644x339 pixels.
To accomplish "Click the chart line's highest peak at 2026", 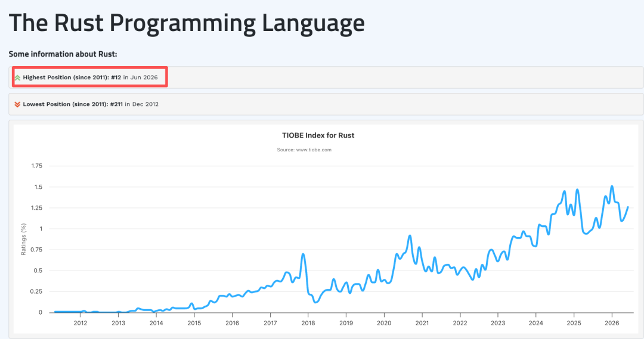I will pos(612,186).
